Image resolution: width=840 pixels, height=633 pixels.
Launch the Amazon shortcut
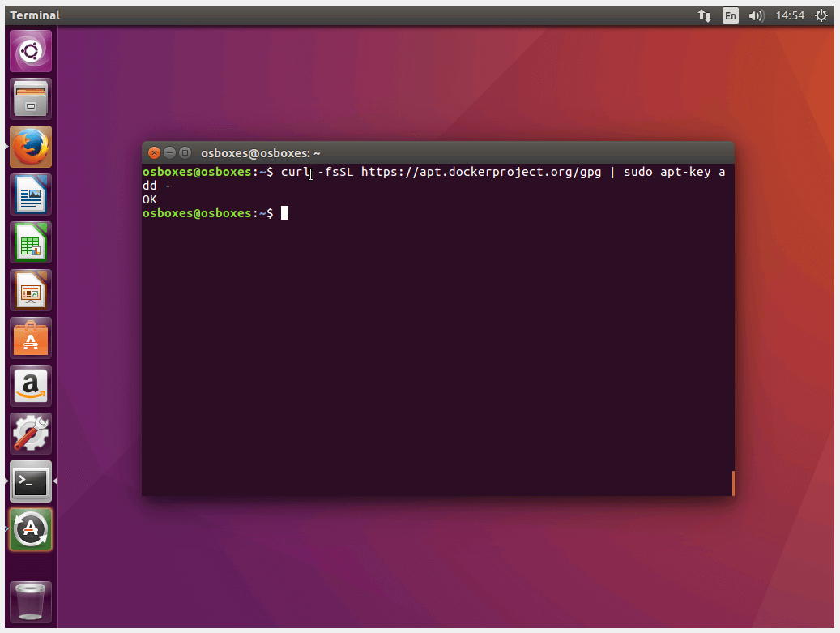[x=30, y=386]
